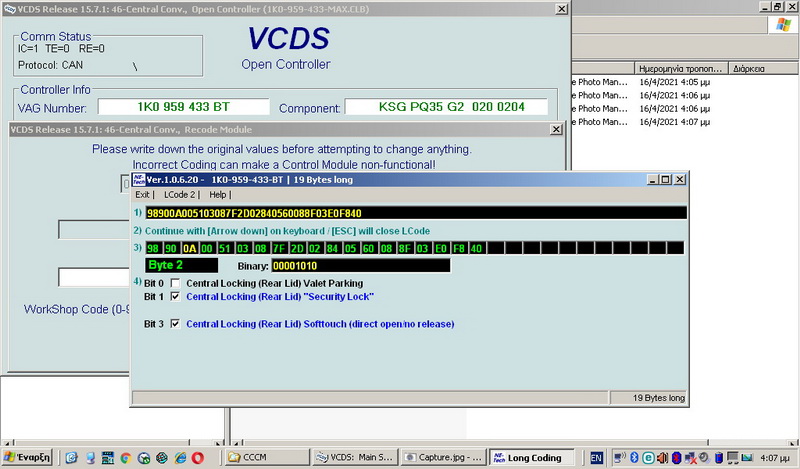Switch to Capture.jpg taskbar window
Screen dimensions: 800x469
point(443,457)
